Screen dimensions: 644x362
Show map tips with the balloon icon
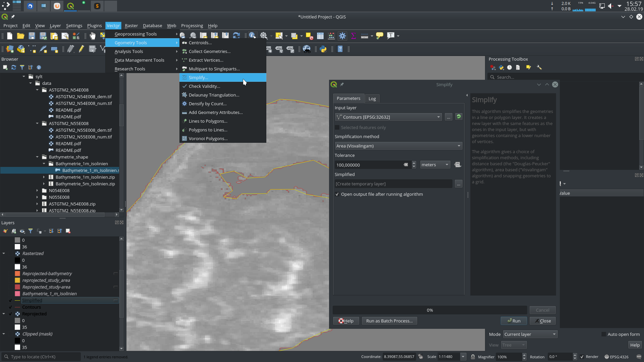coord(379,36)
